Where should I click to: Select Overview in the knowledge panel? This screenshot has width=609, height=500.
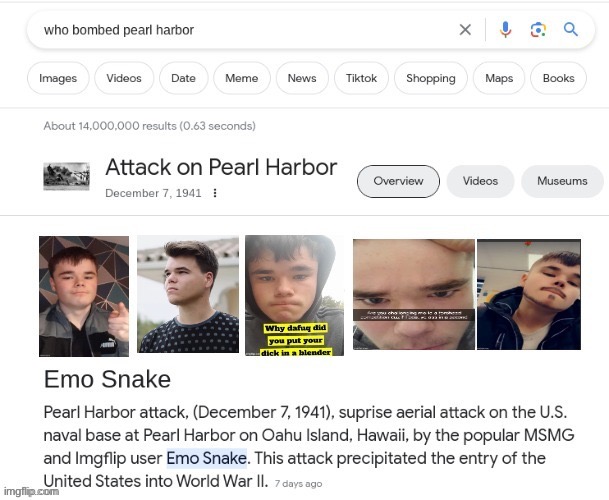pyautogui.click(x=398, y=181)
